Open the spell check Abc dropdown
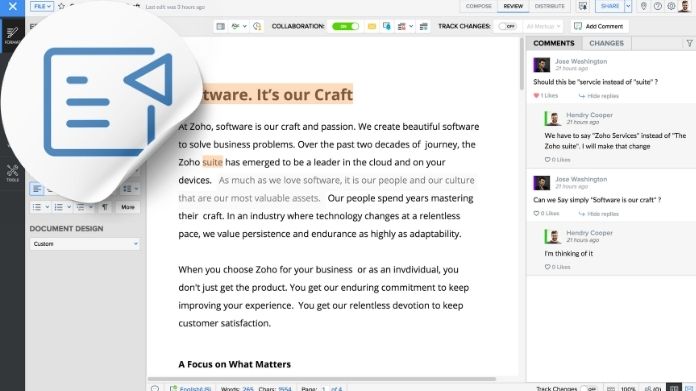Screen dimensions: 696x391 [x=239, y=27]
